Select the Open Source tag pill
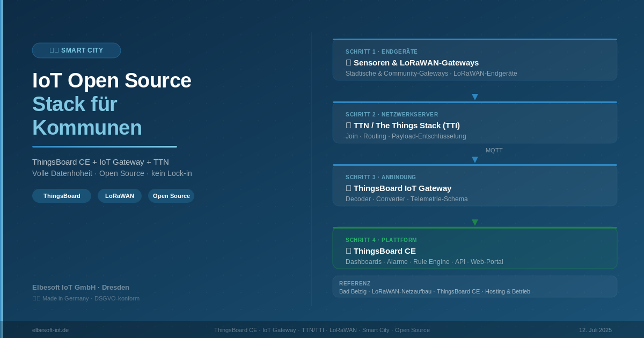644x338 pixels. pos(171,196)
